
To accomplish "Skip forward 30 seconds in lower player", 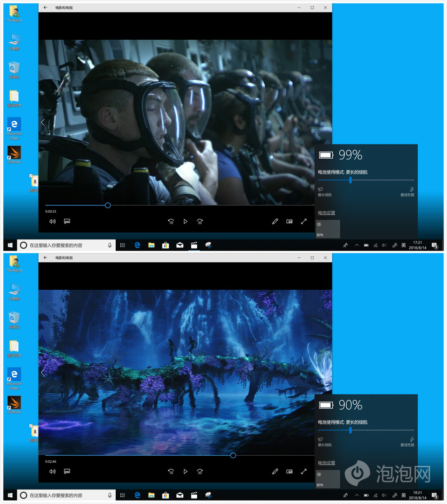I will pyautogui.click(x=200, y=471).
